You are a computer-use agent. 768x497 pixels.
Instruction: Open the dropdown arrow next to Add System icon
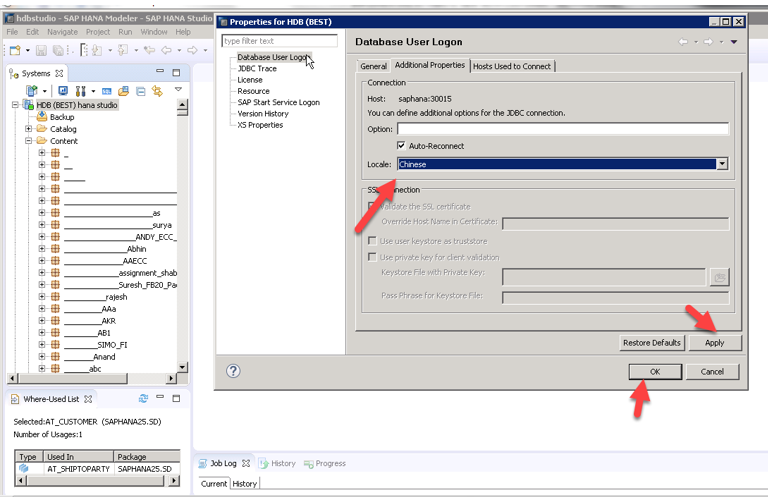(45, 91)
